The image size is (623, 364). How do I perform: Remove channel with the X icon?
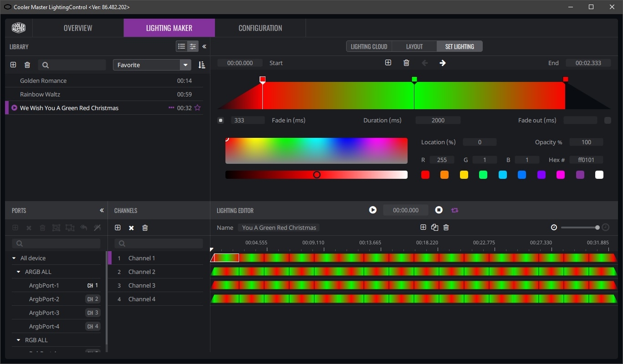[131, 227]
